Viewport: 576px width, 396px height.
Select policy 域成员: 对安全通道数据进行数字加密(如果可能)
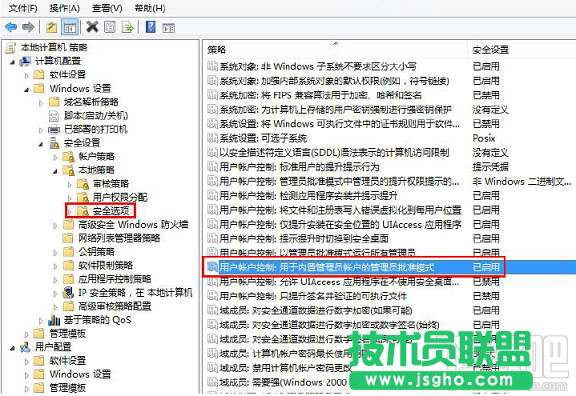(316, 310)
